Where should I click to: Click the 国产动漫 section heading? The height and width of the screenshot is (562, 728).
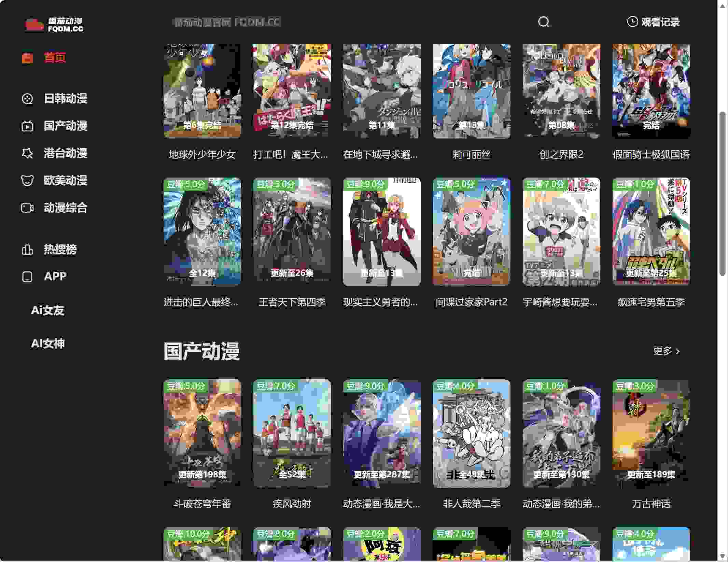pyautogui.click(x=201, y=351)
